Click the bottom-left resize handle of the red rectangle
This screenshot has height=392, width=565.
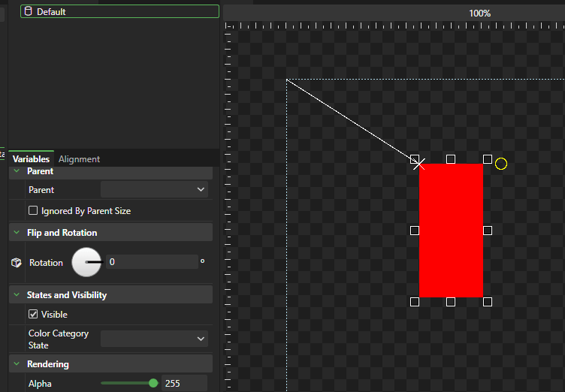pos(415,302)
